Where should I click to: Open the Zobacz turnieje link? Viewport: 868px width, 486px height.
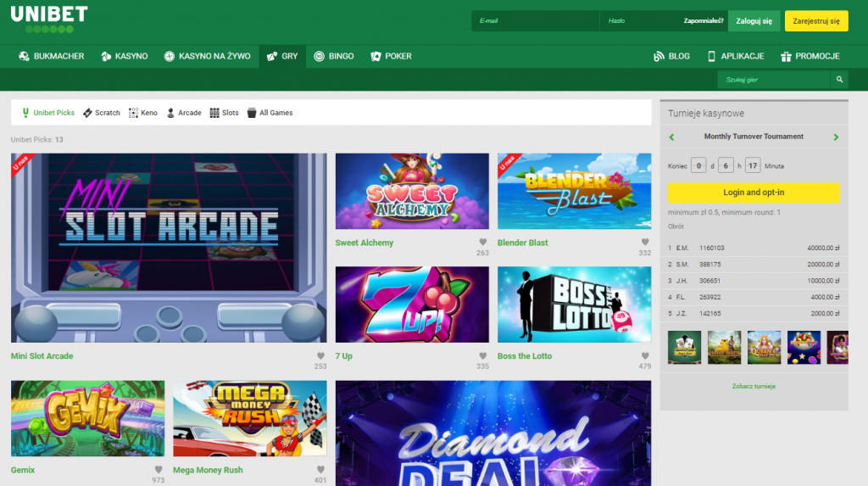pyautogui.click(x=754, y=386)
